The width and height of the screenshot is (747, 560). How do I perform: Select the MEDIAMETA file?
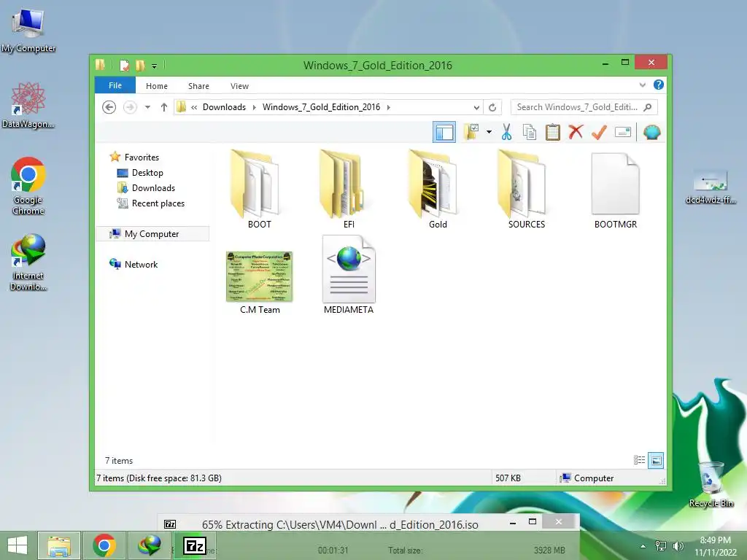click(x=349, y=275)
